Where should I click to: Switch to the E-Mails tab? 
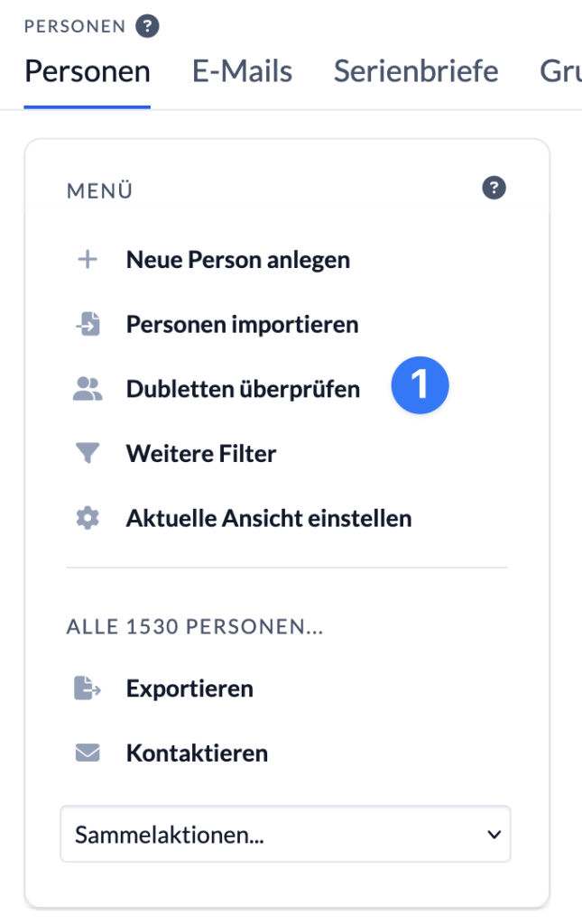(x=241, y=70)
